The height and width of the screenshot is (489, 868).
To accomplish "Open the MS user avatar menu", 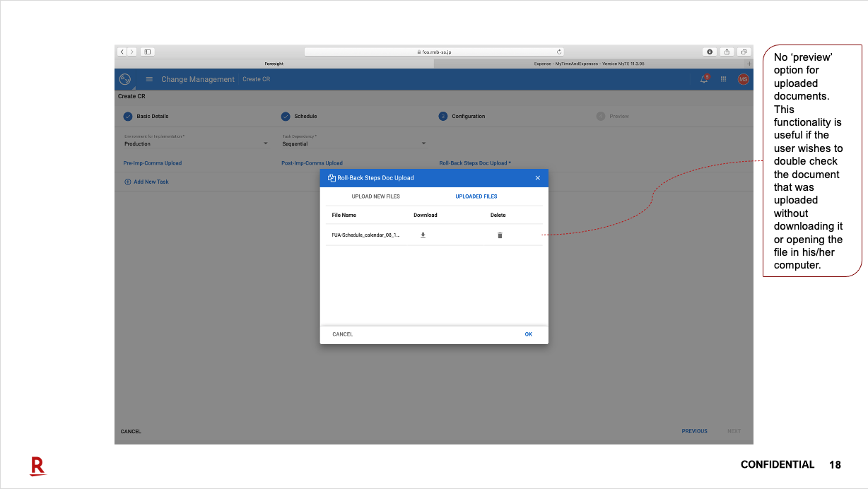I will click(743, 79).
